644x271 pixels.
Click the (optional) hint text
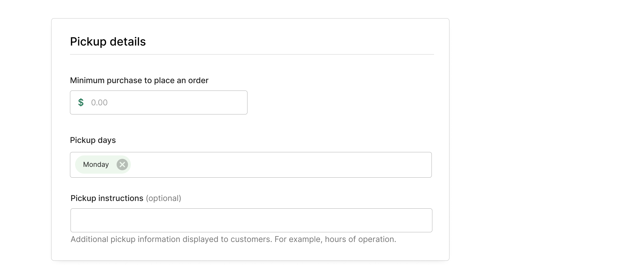coord(164,198)
